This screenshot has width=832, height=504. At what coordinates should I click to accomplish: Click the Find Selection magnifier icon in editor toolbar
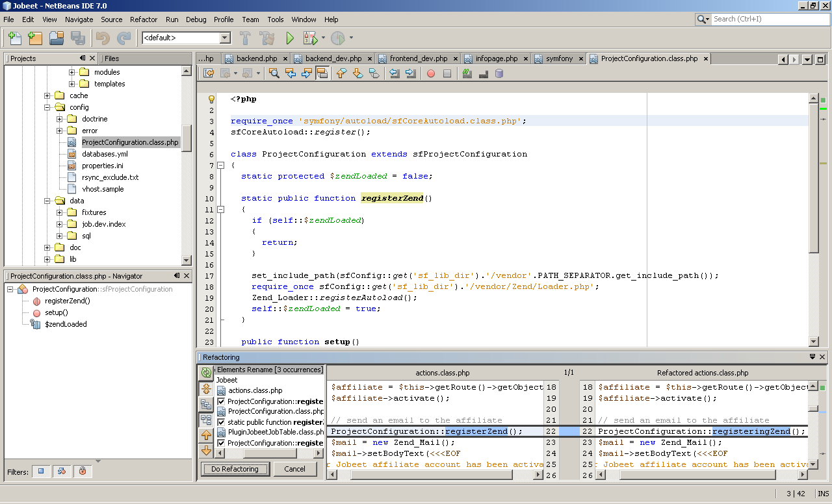(x=274, y=73)
